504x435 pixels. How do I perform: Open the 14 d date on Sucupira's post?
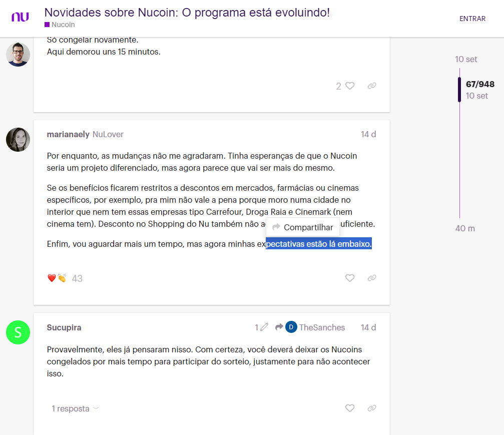368,327
